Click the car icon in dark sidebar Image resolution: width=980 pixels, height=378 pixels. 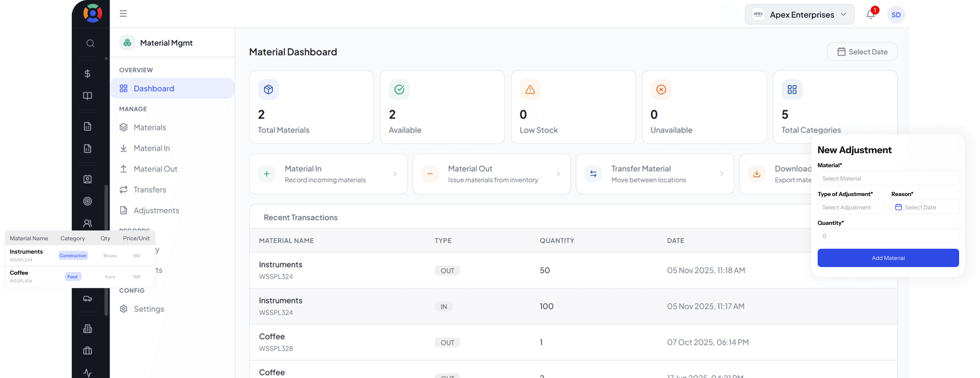88,298
